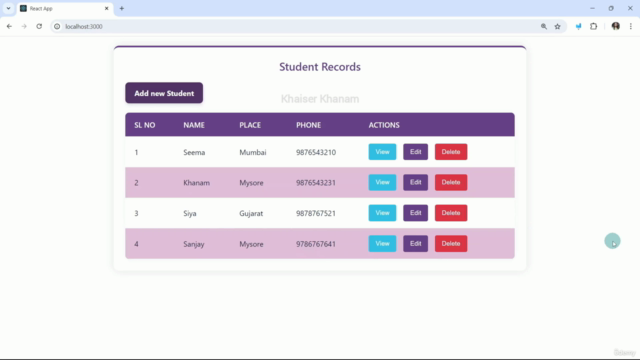
Task: Bookmark this page with star icon
Action: [558, 27]
